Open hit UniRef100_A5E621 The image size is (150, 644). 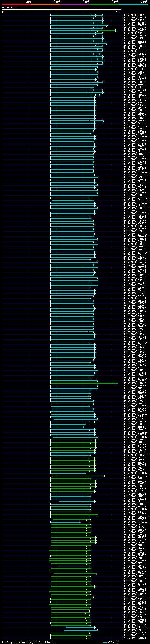point(135,314)
